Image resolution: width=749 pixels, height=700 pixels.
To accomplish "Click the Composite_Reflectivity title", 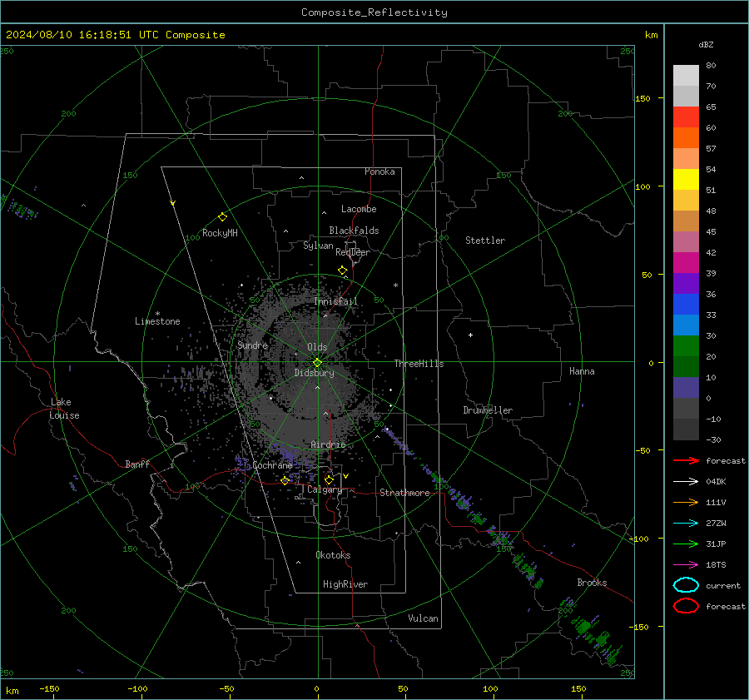I will [374, 12].
